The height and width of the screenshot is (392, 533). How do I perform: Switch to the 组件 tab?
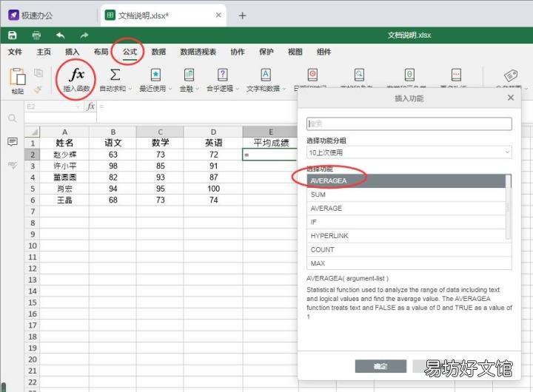click(x=324, y=52)
